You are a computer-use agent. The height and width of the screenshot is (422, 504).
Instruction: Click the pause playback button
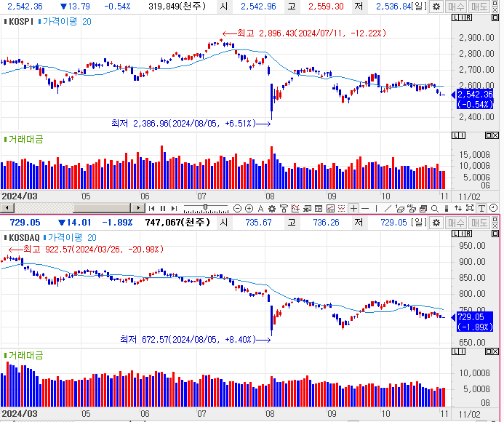pos(163,208)
